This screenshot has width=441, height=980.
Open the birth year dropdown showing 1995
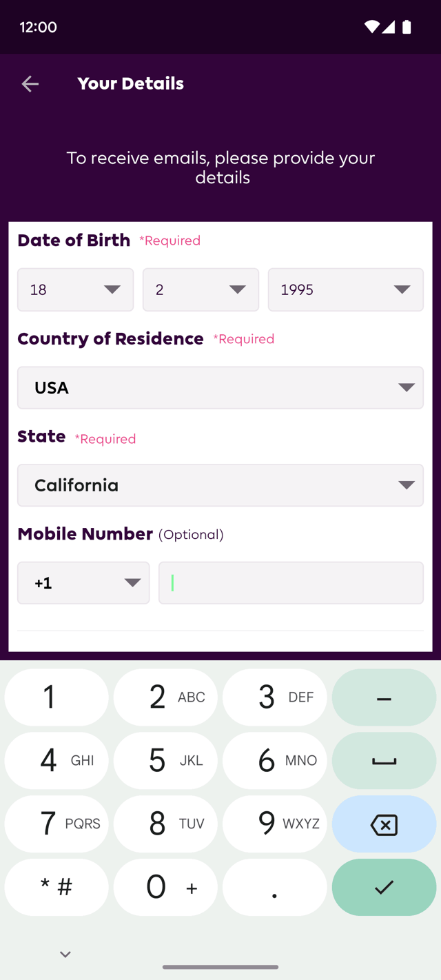(346, 289)
